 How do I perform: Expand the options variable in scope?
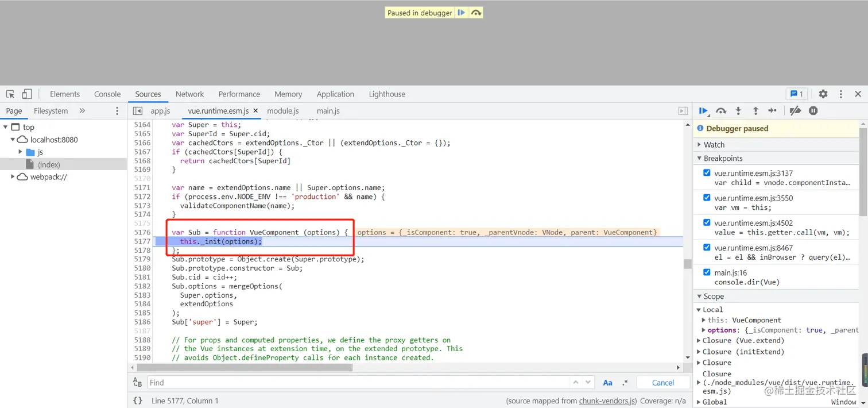704,330
